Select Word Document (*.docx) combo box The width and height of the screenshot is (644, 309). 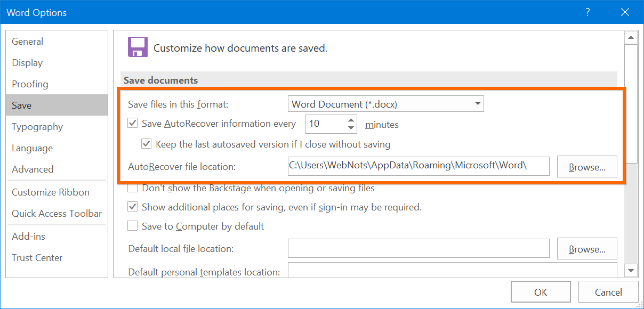tap(373, 103)
